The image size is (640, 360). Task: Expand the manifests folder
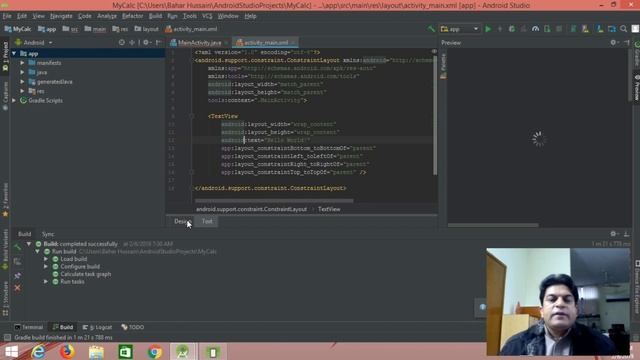(22, 63)
